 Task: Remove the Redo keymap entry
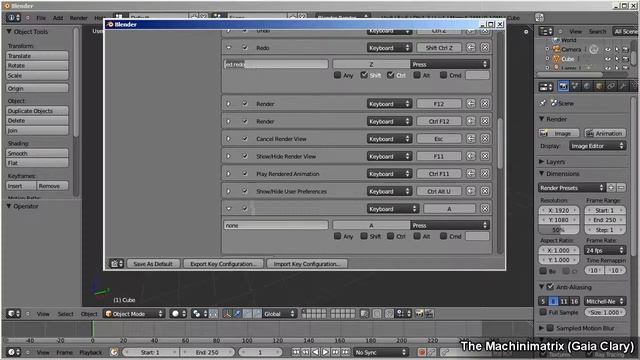[x=484, y=48]
